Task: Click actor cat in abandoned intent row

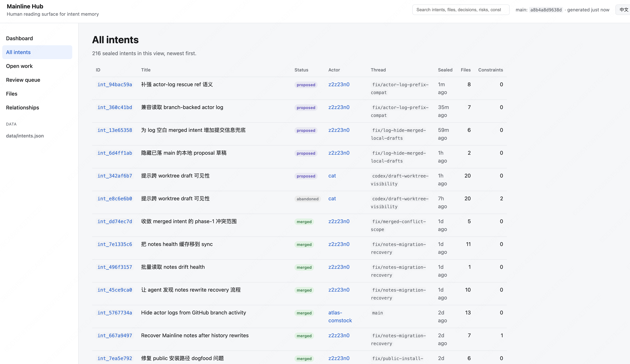Action: click(x=332, y=199)
